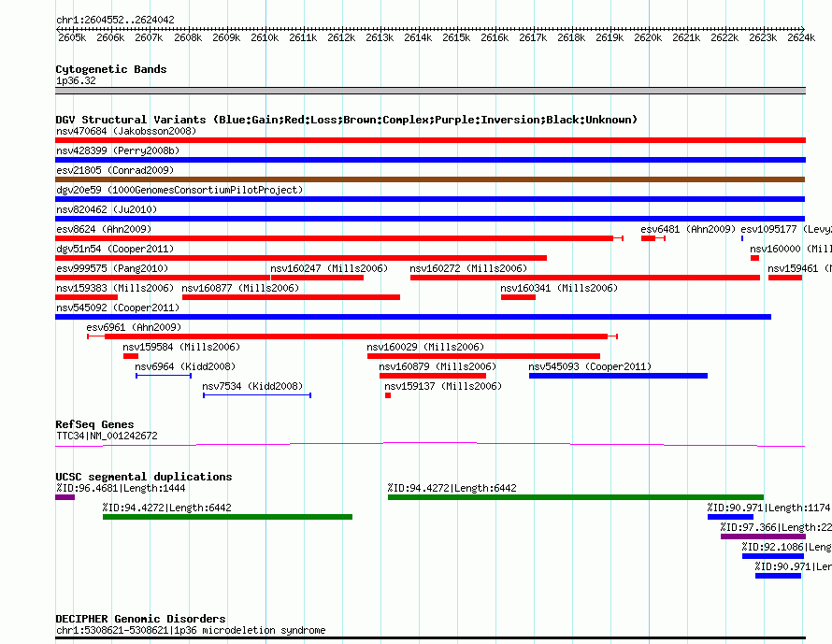
Task: Open the blue %ID:90.971 Length:1174 duplication bar
Action: 730,517
